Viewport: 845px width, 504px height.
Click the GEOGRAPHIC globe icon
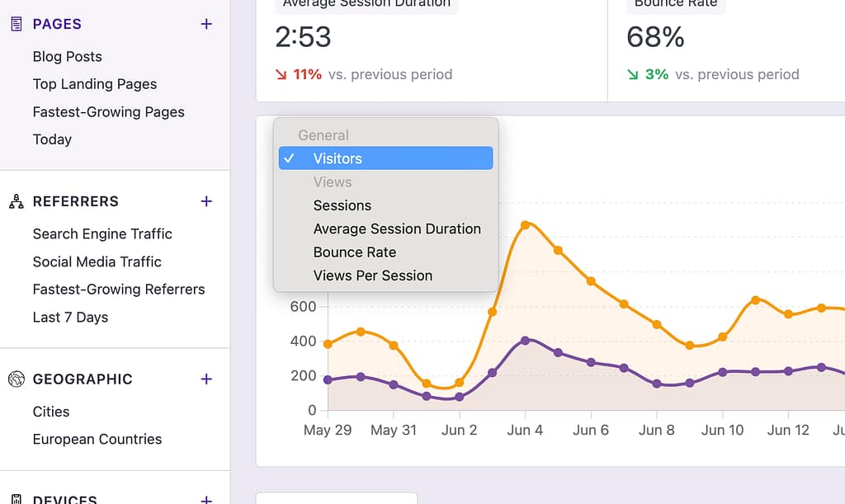coord(14,379)
